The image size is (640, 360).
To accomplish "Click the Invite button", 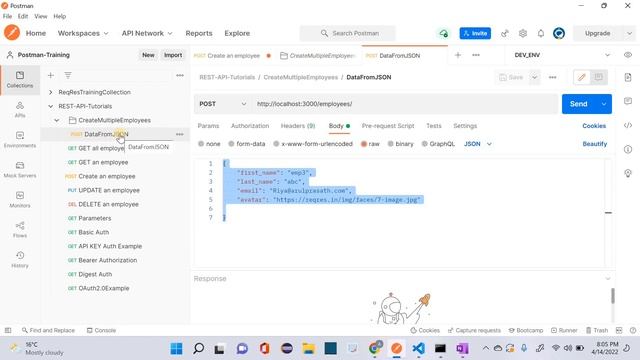I will (x=475, y=33).
